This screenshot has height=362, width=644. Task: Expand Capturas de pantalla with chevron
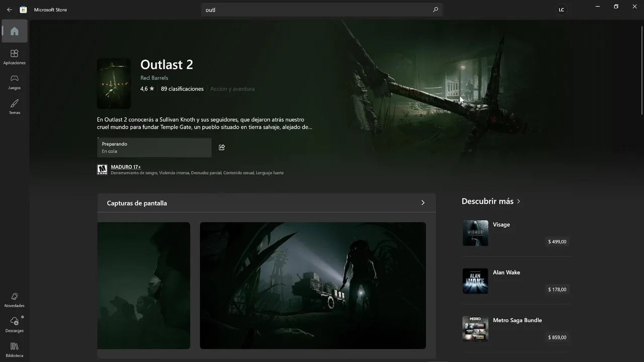pyautogui.click(x=423, y=203)
